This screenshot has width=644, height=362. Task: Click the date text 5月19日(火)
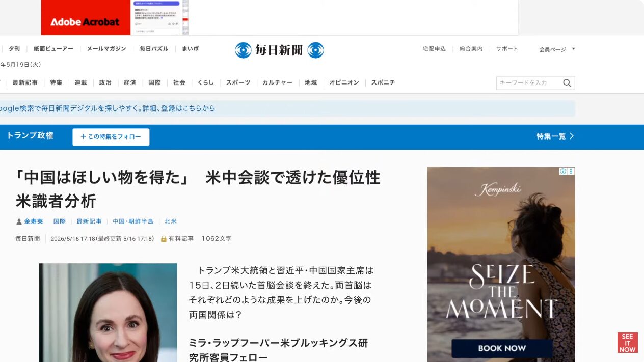(x=20, y=65)
